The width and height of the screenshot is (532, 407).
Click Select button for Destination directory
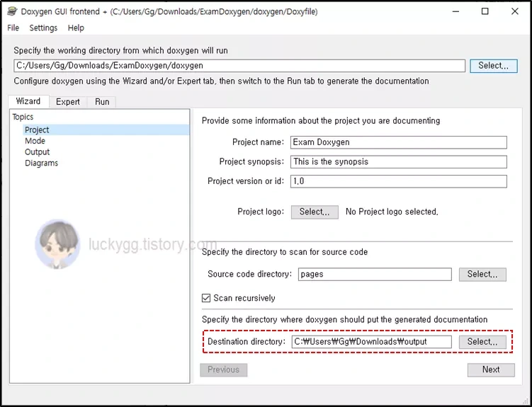[x=482, y=342]
